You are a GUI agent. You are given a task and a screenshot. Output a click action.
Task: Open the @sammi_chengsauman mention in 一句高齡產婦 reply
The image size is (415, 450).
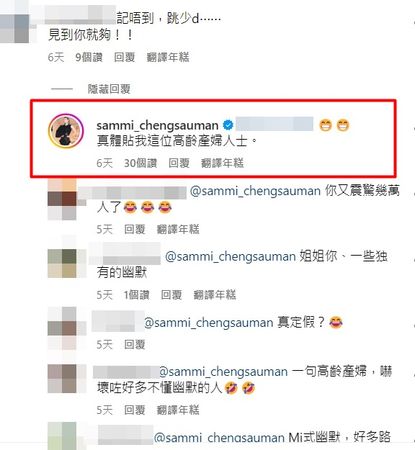(223, 371)
